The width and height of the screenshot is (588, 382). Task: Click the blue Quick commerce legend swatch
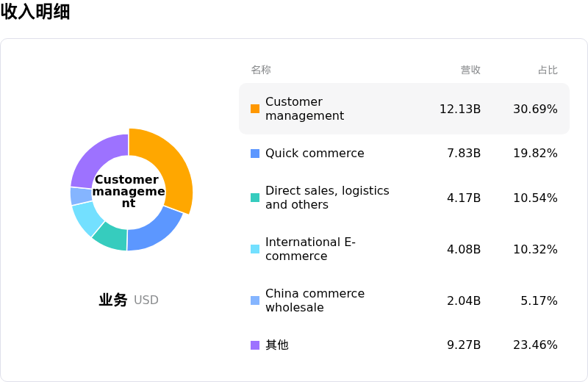pyautogui.click(x=255, y=154)
